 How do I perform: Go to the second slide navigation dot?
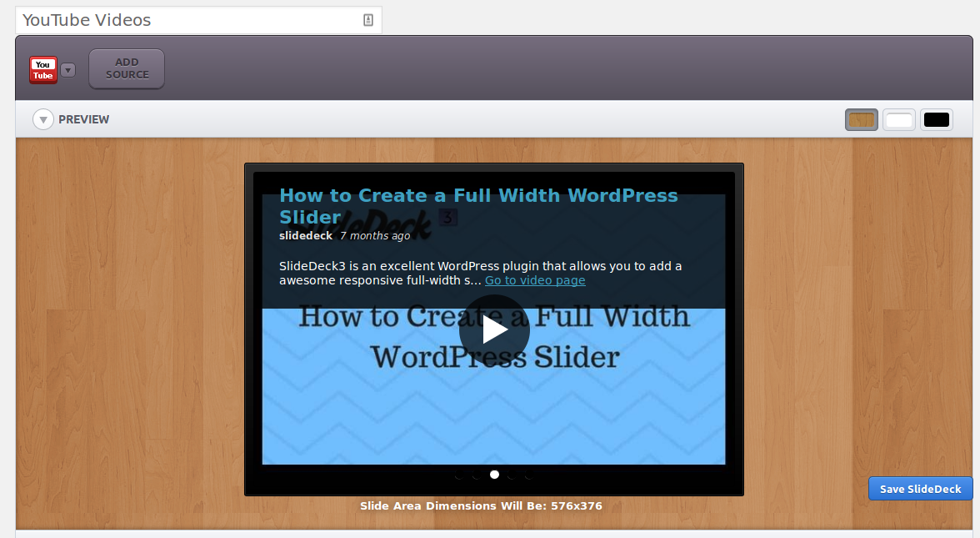[477, 475]
